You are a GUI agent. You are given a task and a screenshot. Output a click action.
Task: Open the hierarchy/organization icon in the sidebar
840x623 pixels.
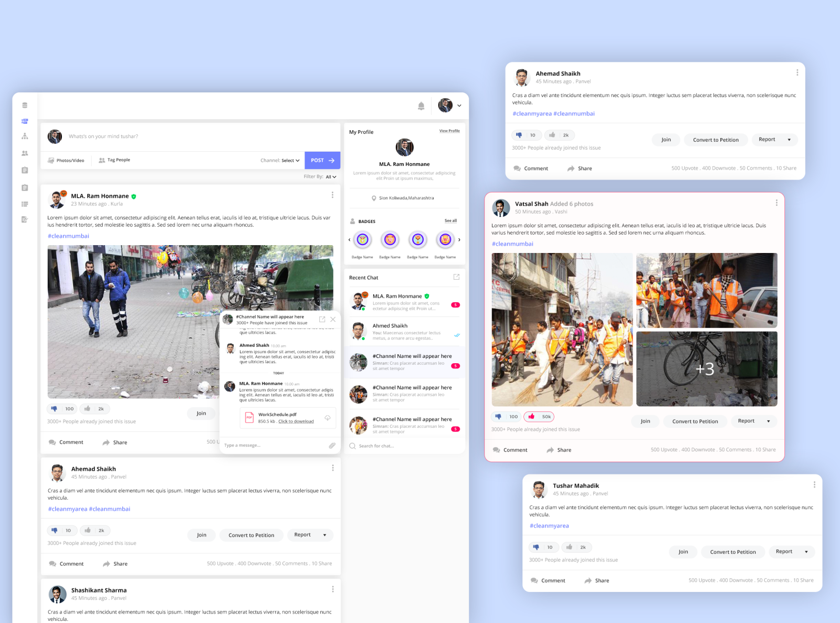(x=24, y=136)
